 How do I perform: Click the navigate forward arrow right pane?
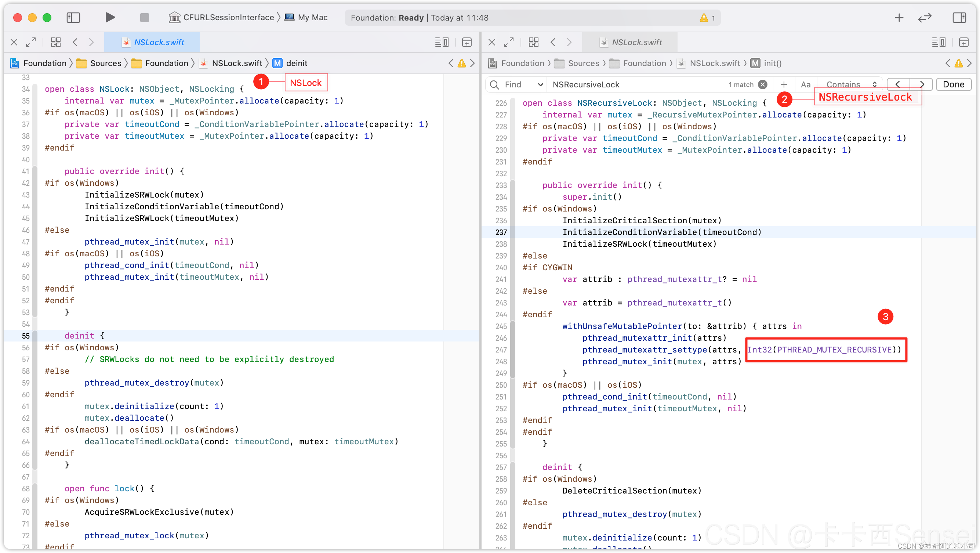click(570, 42)
